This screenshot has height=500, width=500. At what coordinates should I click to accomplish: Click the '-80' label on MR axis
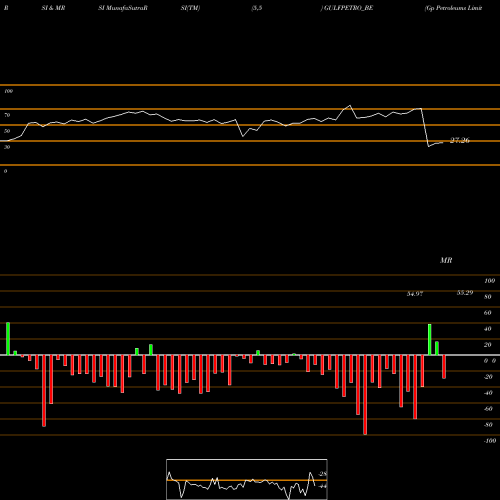tap(488, 425)
